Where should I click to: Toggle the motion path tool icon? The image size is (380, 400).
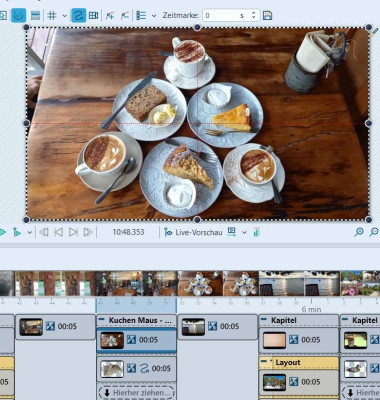click(78, 15)
